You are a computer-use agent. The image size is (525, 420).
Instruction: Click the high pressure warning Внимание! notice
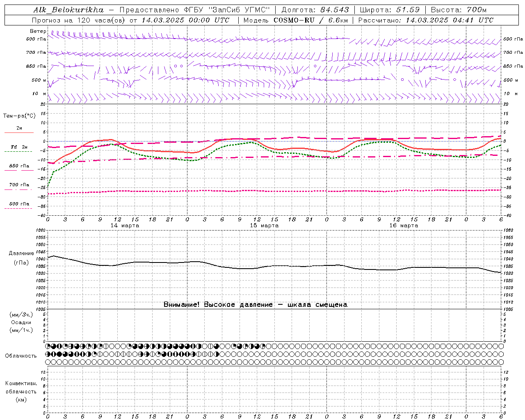pos(256,305)
